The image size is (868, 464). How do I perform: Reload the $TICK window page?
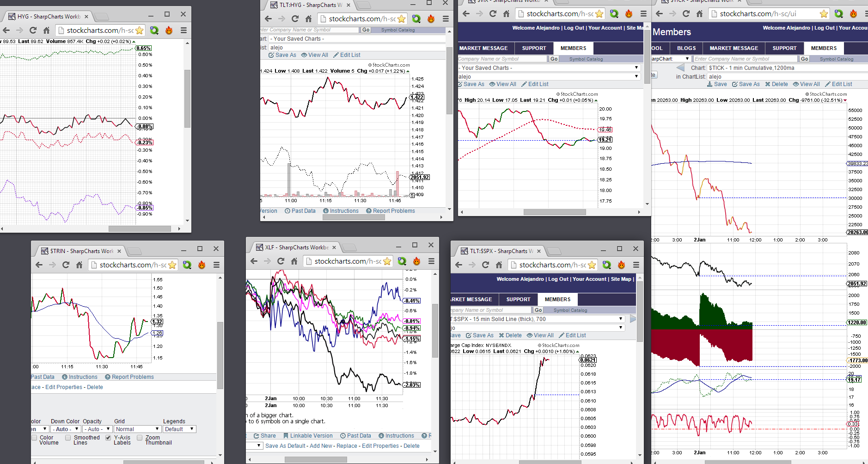coord(686,14)
